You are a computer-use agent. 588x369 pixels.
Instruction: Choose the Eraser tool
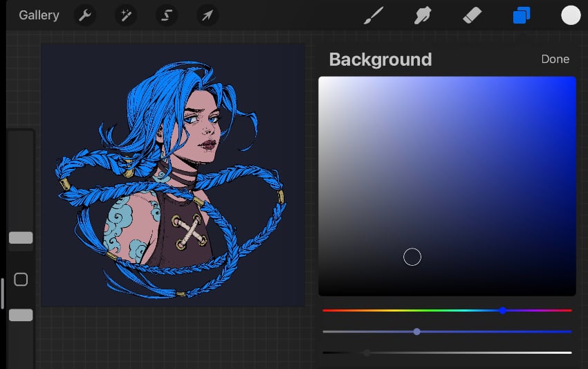pos(472,15)
